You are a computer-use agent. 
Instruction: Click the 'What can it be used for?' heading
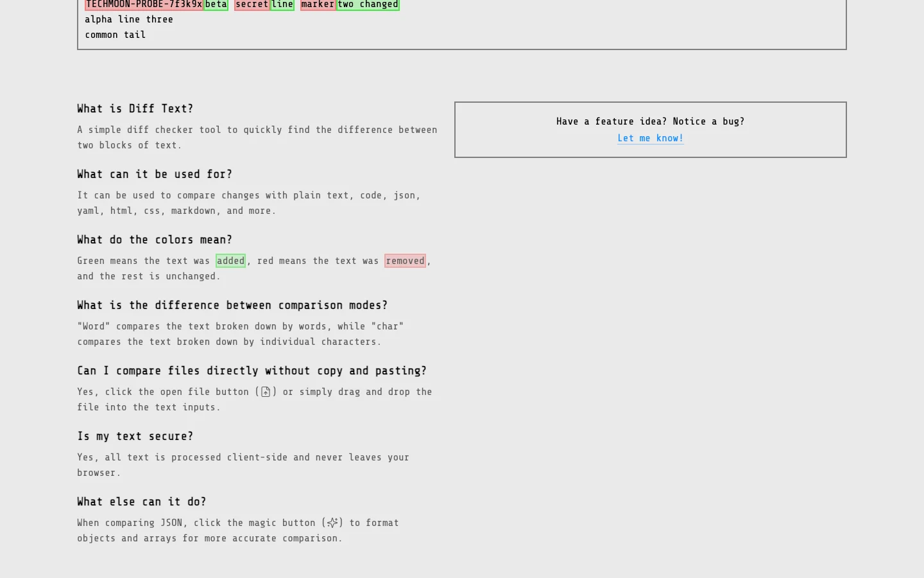pos(155,174)
